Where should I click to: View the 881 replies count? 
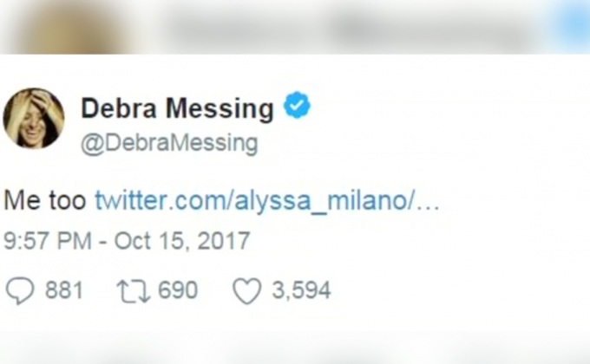click(64, 290)
